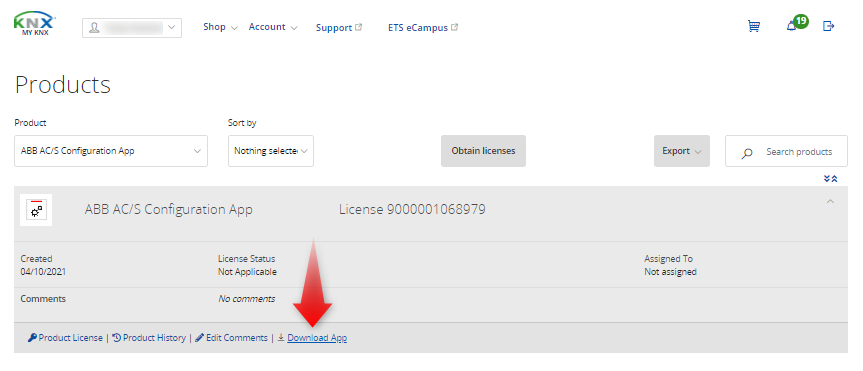Image resolution: width=863 pixels, height=371 pixels.
Task: Open the Sort by dropdown
Action: tap(271, 151)
